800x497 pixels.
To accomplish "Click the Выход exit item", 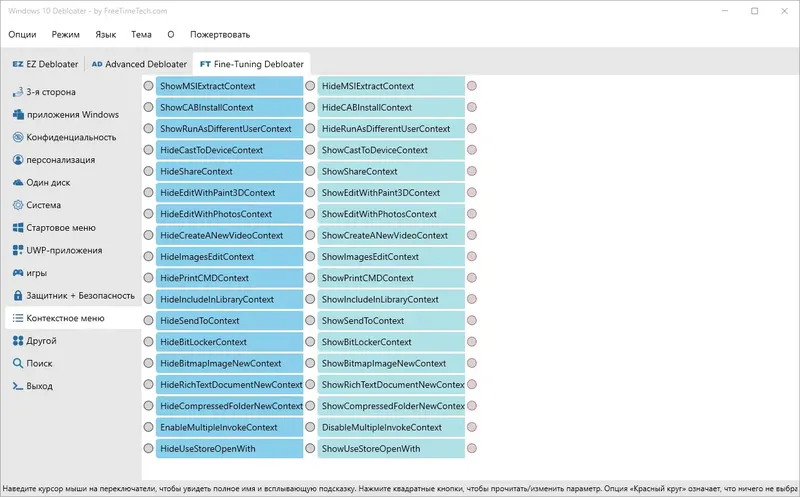I will click(x=40, y=386).
